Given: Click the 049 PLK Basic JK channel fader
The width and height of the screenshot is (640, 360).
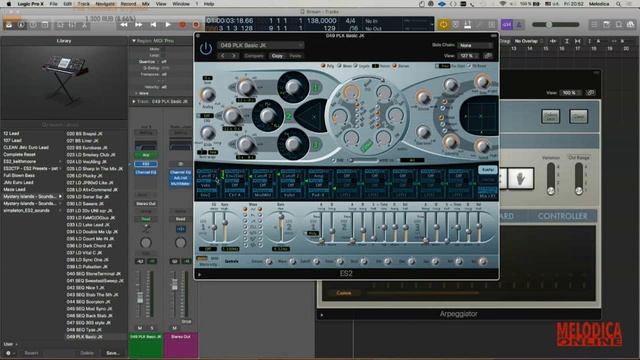Looking at the screenshot, I should (x=140, y=297).
